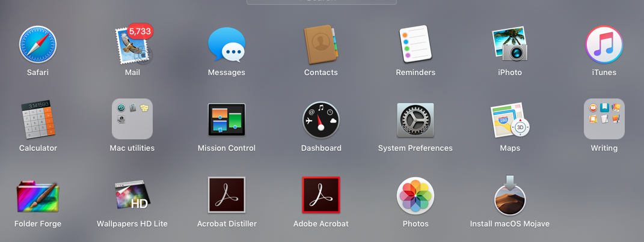Click the "Maps" label text
The width and height of the screenshot is (644, 242).
coord(510,148)
